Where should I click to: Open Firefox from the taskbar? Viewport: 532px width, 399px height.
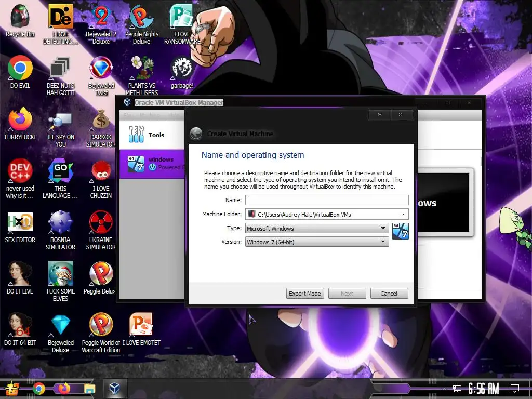pyautogui.click(x=64, y=388)
